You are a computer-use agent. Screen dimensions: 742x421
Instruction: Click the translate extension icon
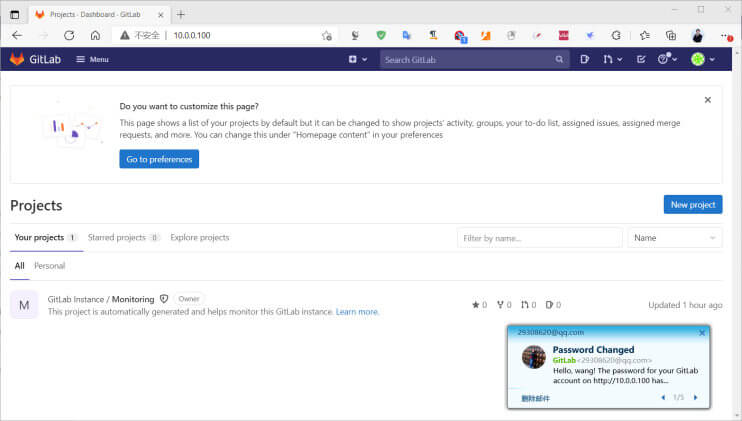[x=406, y=35]
